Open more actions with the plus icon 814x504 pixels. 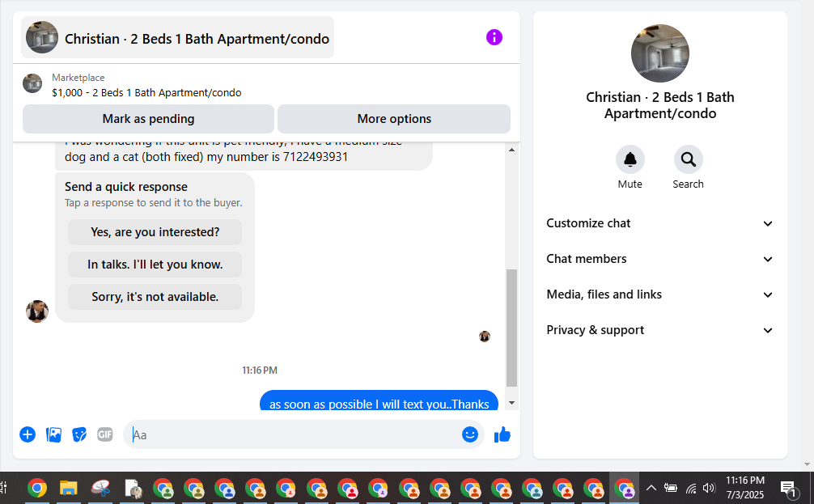pos(28,434)
